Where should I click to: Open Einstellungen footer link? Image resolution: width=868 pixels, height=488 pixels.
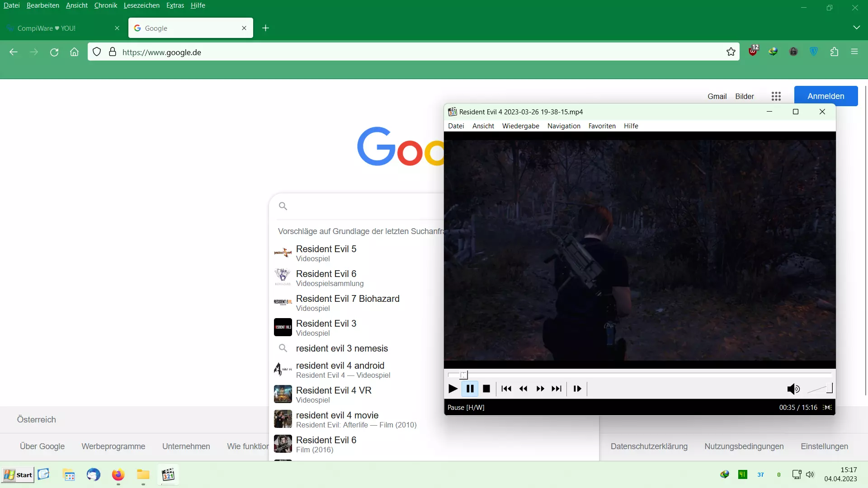pyautogui.click(x=824, y=446)
